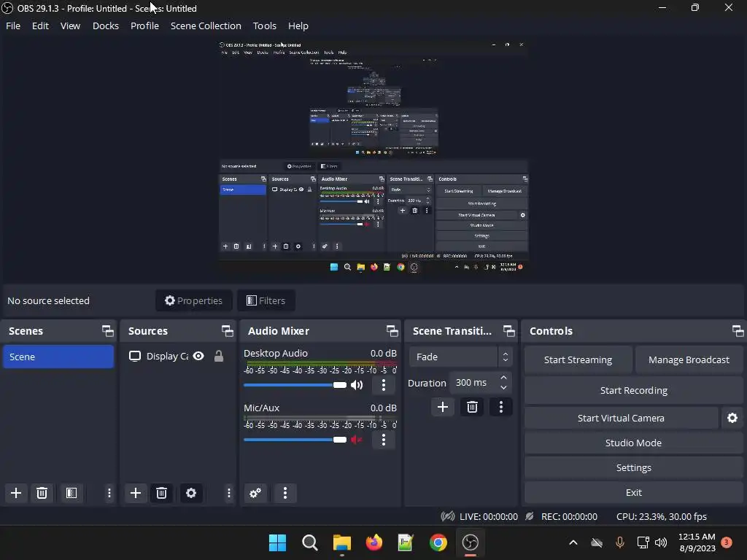
Task: Open taskbar Search icon
Action: pyautogui.click(x=309, y=542)
